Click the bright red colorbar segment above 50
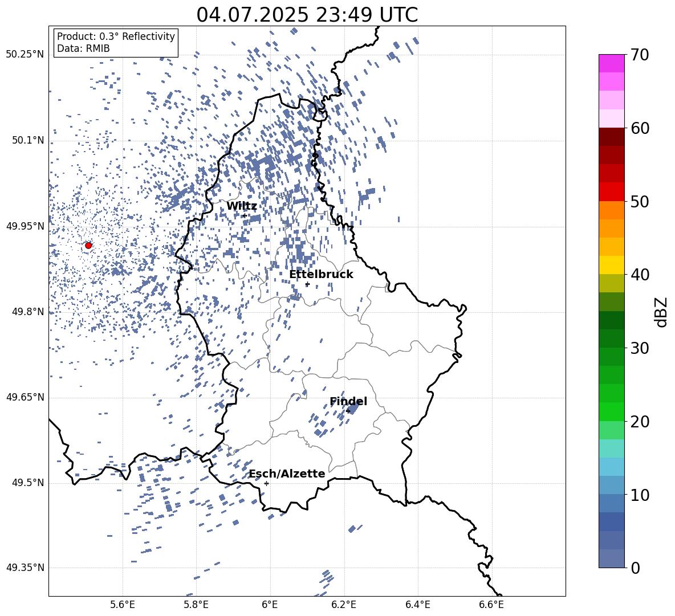Viewport: 675px width, 616px height. coord(612,192)
